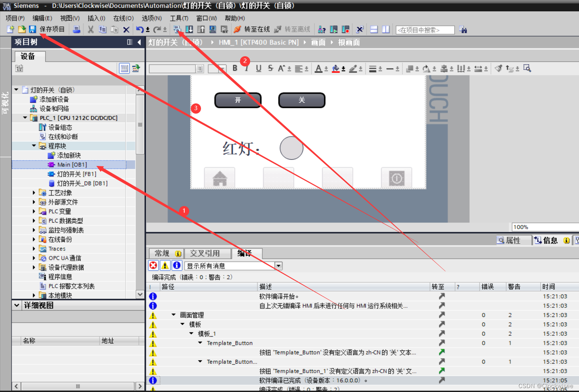Click the New project icon

point(11,29)
